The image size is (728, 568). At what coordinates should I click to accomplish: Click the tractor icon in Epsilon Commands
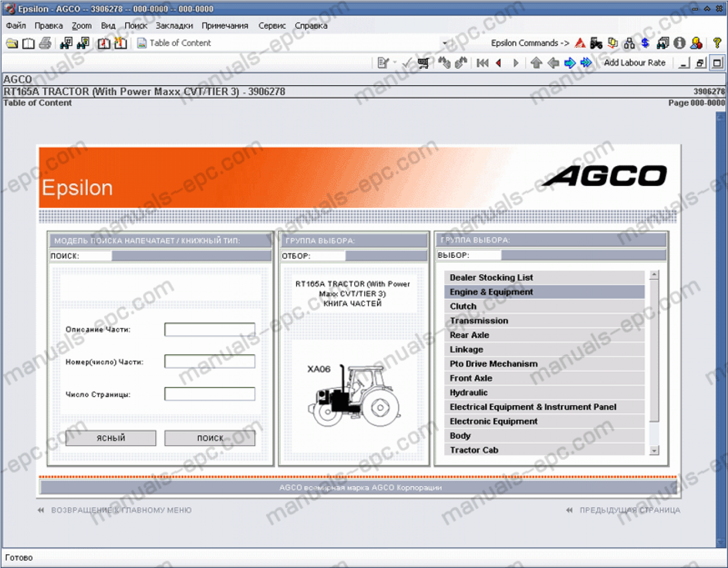597,43
